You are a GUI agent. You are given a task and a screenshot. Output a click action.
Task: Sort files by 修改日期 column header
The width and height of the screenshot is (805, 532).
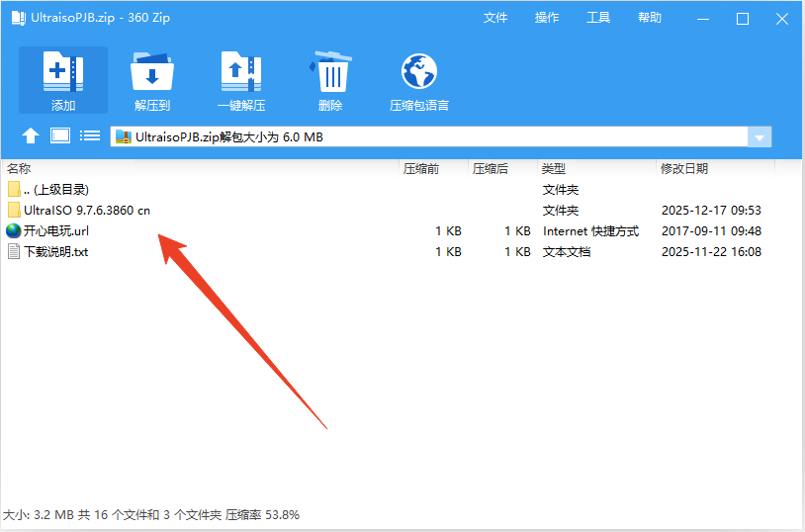click(x=684, y=169)
